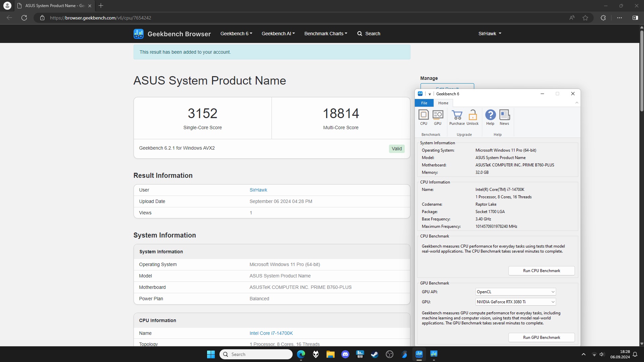
Task: Expand the NVIDIA GeForce RTX 3080 Ti dropdown
Action: (515, 302)
